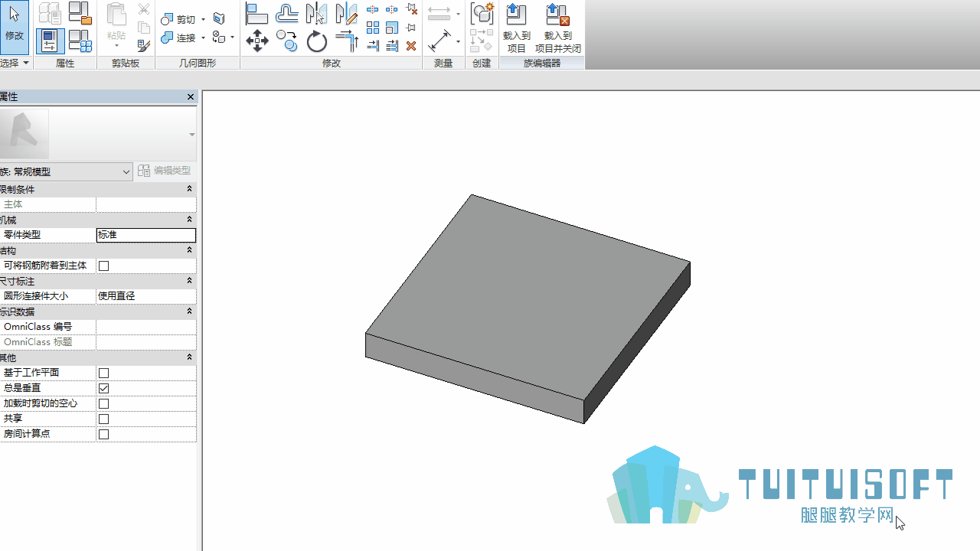
Task: Select the Move tool icon
Action: pos(257,41)
